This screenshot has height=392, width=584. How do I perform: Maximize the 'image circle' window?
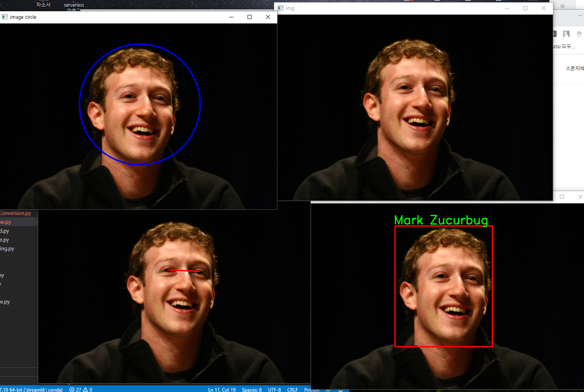point(250,17)
